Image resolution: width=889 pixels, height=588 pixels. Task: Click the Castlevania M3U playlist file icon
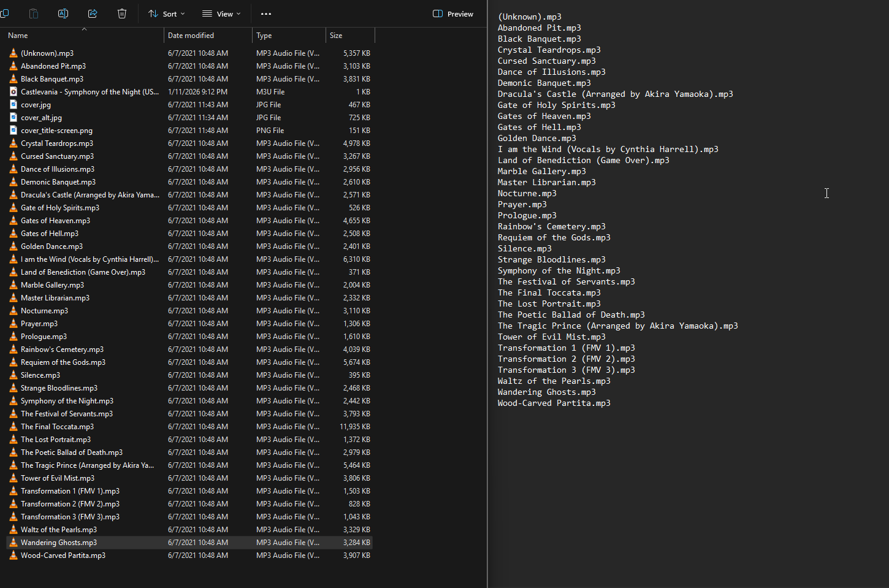pos(13,92)
